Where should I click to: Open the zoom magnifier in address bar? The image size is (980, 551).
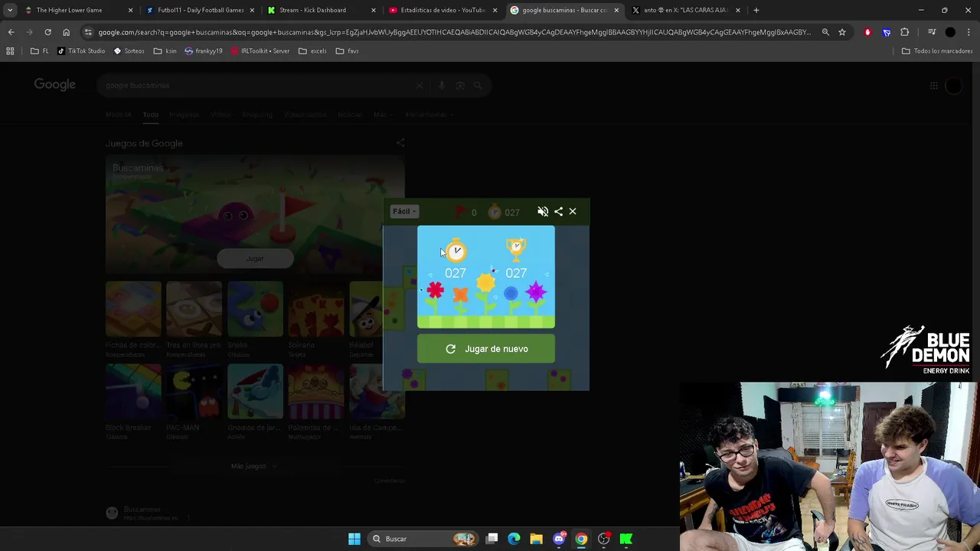825,32
